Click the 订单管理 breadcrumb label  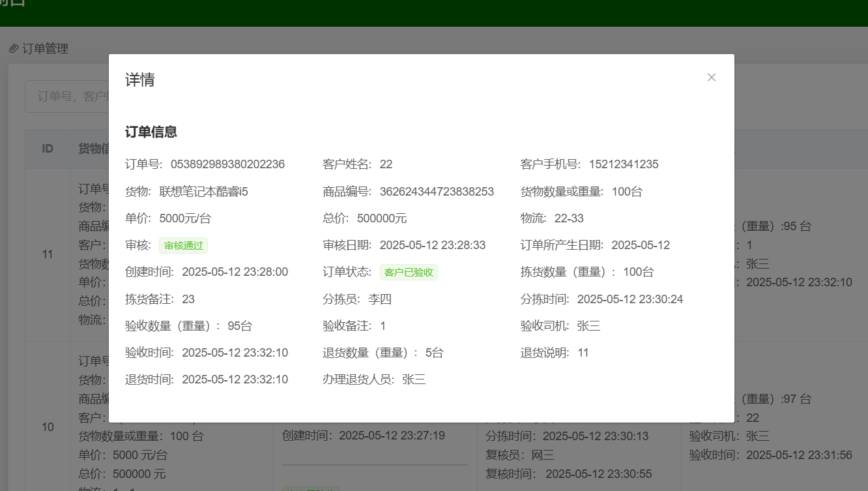[45, 49]
